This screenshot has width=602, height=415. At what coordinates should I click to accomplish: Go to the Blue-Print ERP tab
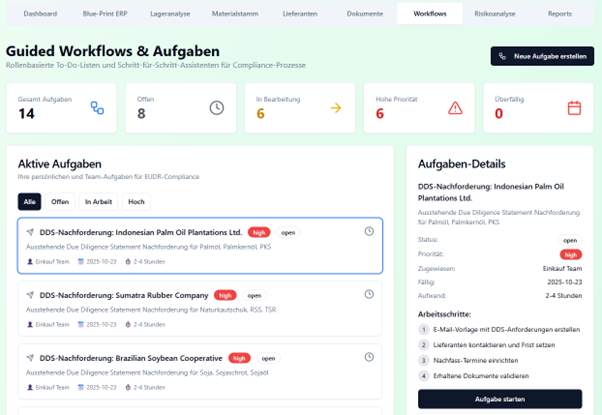[105, 14]
